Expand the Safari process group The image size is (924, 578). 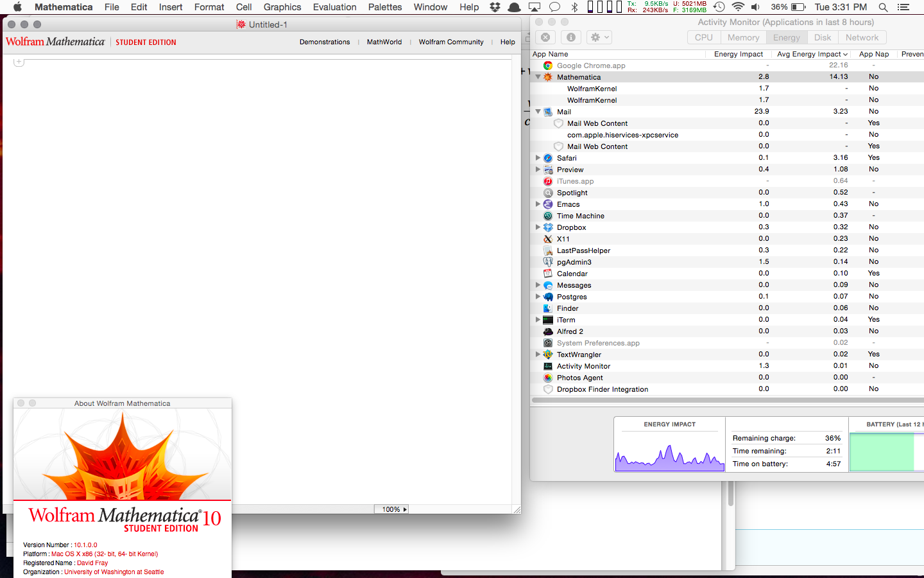pos(538,158)
